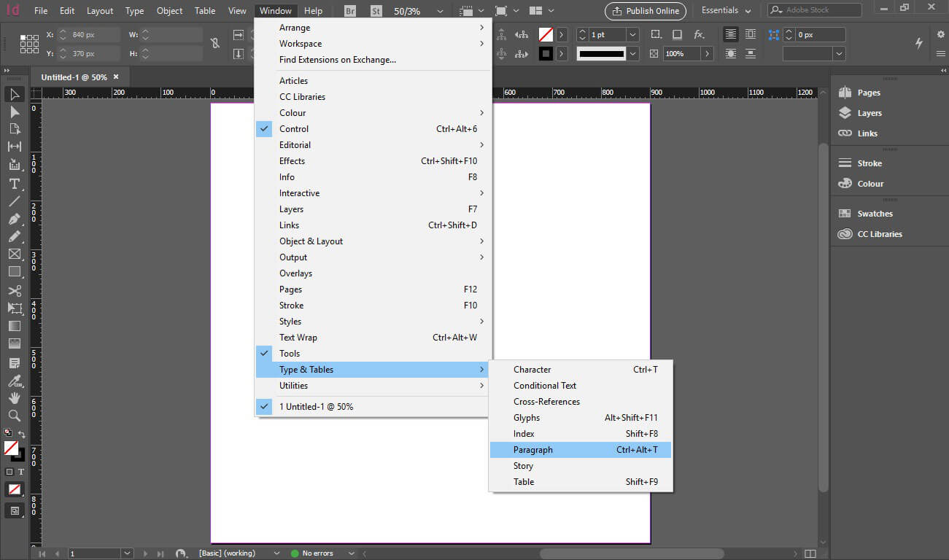949x560 pixels.
Task: Select the Selection tool arrow
Action: [15, 94]
